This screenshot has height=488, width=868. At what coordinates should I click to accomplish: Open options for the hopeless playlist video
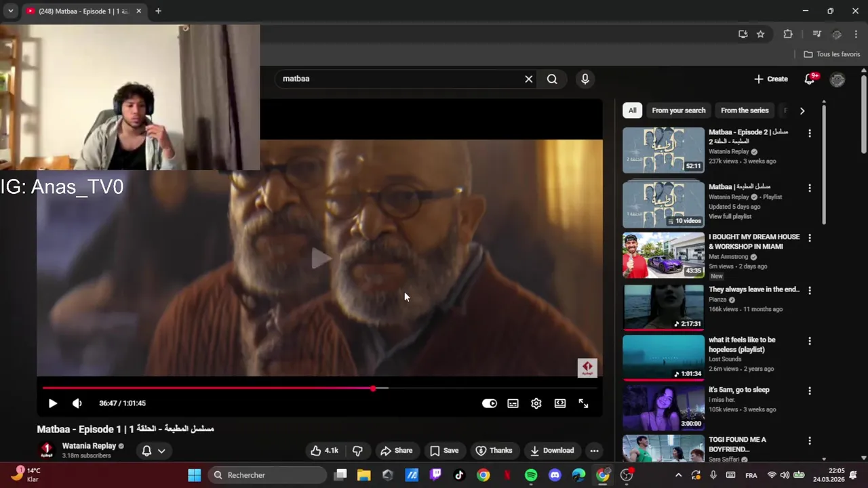[809, 341]
